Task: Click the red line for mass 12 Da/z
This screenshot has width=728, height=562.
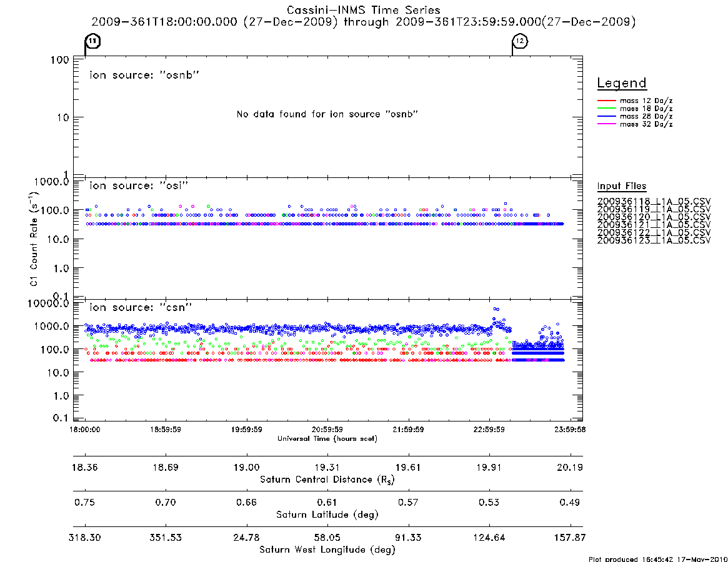Action: [x=606, y=101]
